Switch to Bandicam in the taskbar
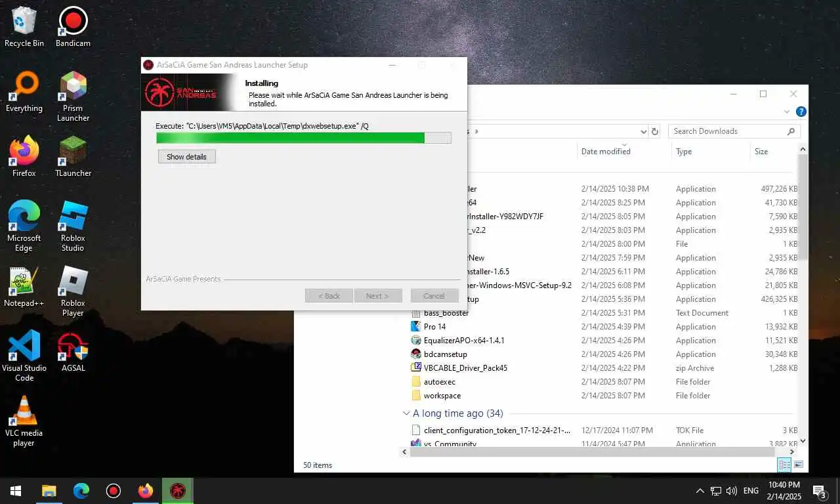Image resolution: width=840 pixels, height=504 pixels. tap(114, 491)
